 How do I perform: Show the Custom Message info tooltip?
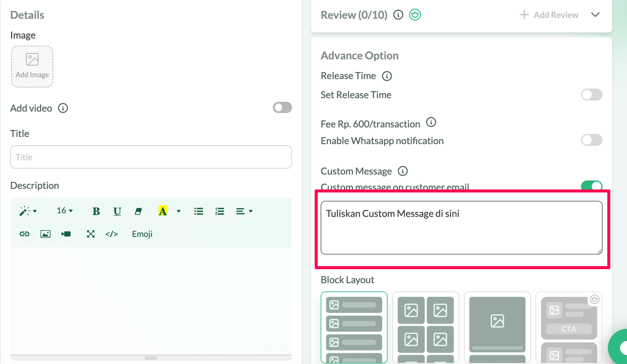click(403, 171)
